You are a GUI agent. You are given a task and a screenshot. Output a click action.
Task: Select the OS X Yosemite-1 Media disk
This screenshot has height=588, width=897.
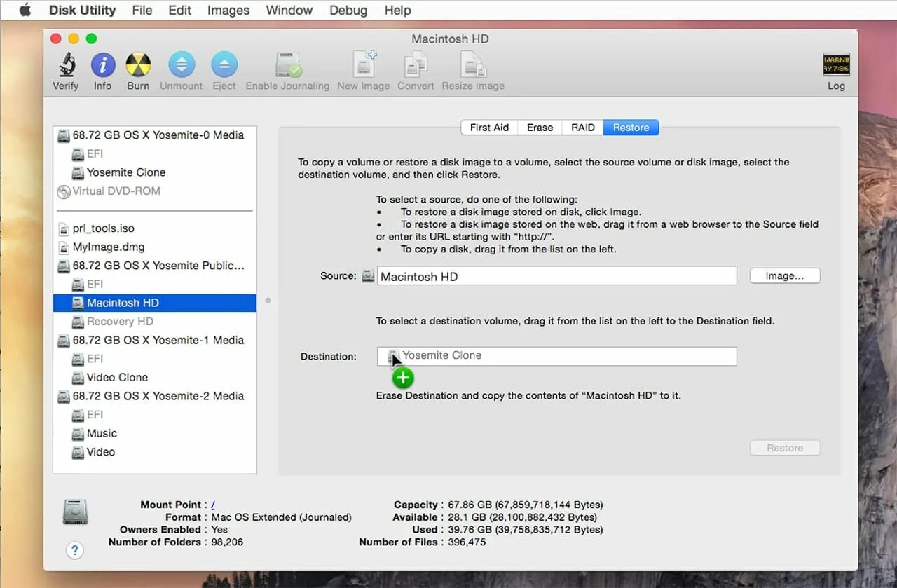click(155, 340)
